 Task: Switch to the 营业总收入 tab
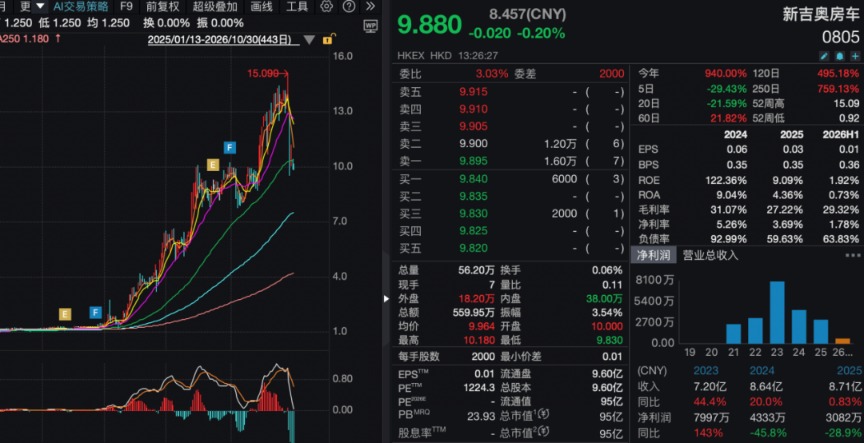(710, 255)
